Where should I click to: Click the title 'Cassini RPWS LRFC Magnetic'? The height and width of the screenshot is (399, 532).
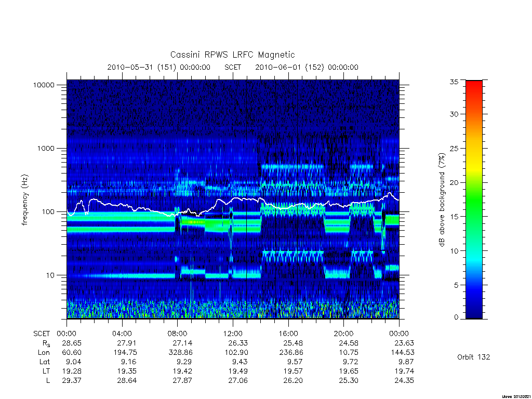(232, 55)
